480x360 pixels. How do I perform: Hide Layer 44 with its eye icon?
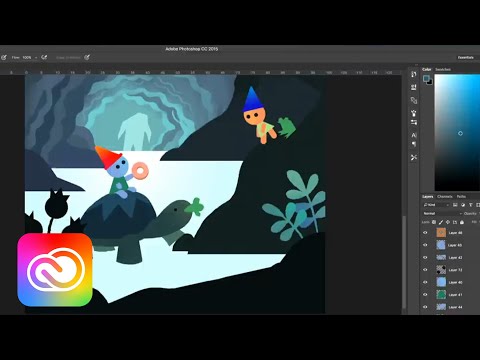click(425, 307)
